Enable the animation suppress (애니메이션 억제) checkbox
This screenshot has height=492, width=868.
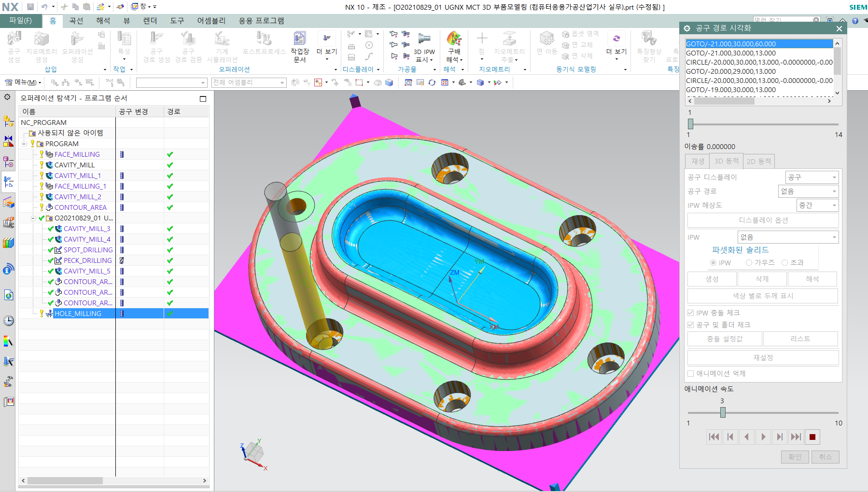(690, 373)
